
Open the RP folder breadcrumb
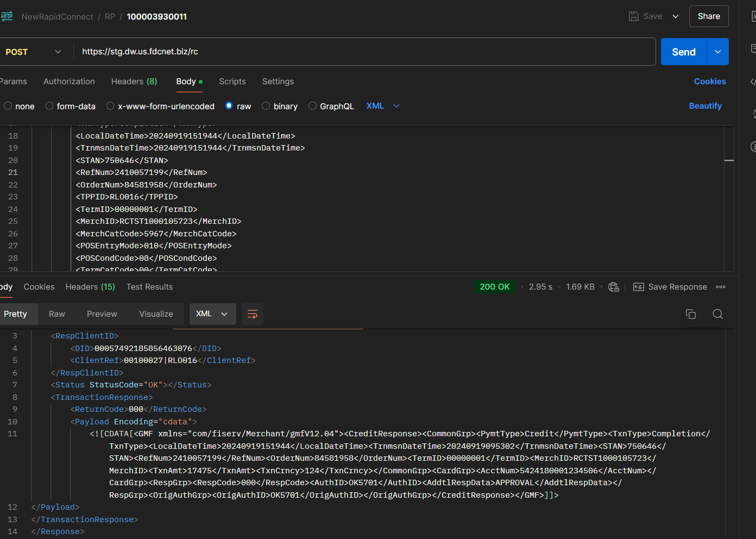(x=110, y=17)
